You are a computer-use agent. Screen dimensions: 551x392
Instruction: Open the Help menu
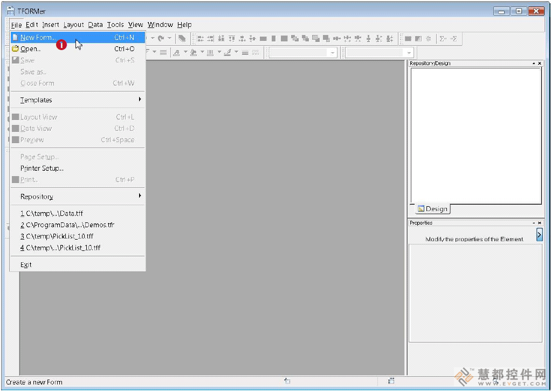coord(184,25)
